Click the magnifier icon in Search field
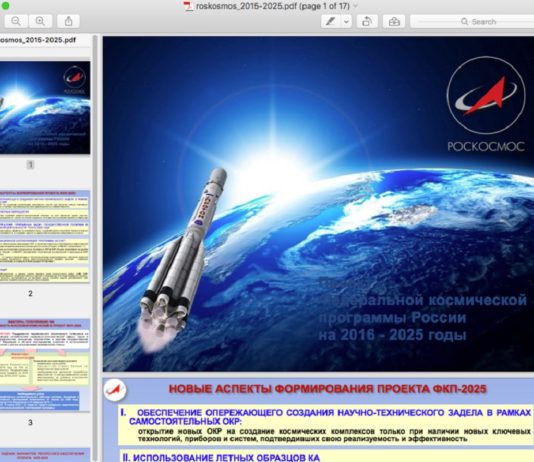 pyautogui.click(x=464, y=22)
